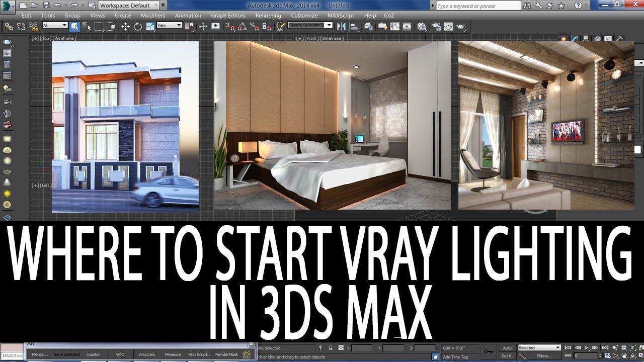Open the Render Setup teapot icon

coord(436,26)
